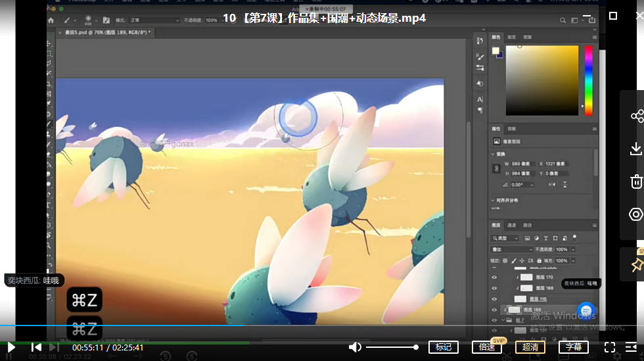The width and height of the screenshot is (644, 361).
Task: Open the 超清 video quality selector
Action: click(x=530, y=347)
